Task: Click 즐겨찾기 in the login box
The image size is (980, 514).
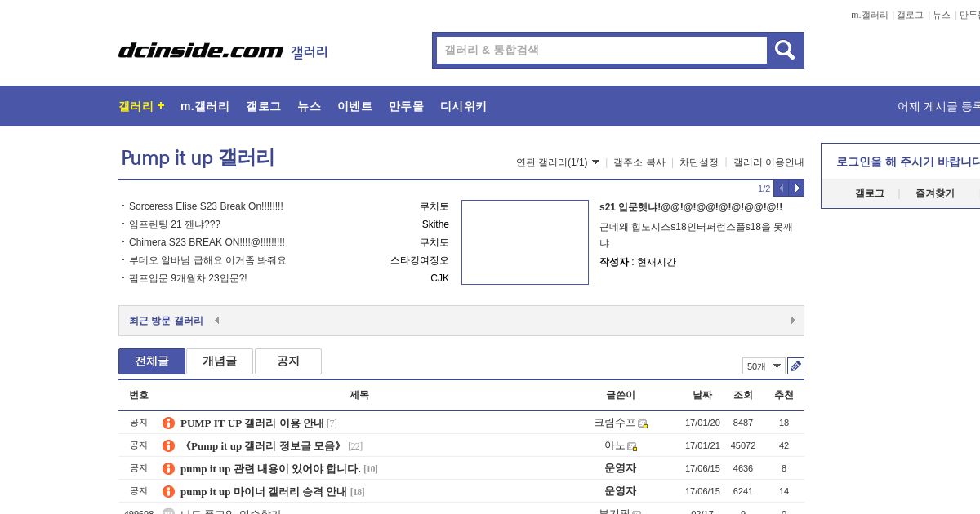Action: pos(935,193)
